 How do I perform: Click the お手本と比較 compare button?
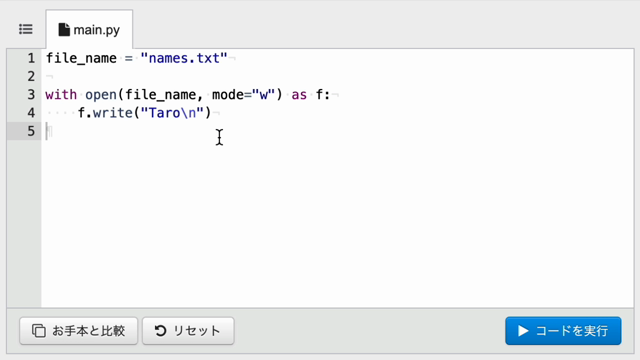pos(78,331)
